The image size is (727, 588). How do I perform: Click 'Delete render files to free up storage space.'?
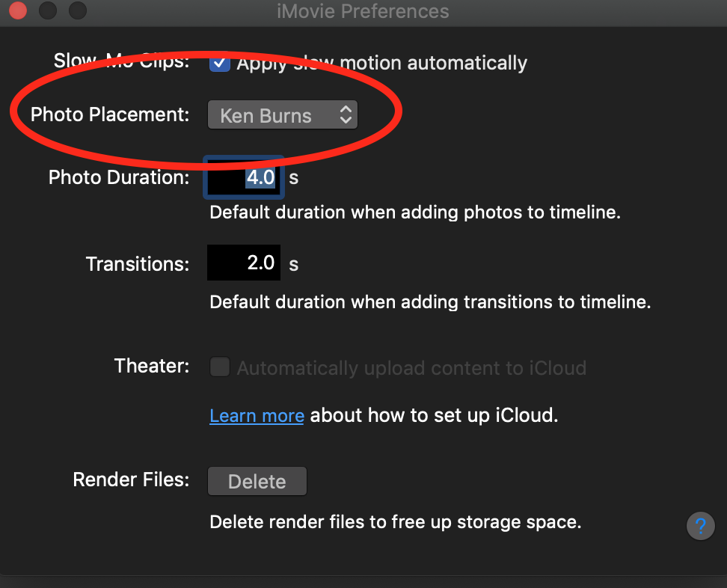pyautogui.click(x=396, y=522)
